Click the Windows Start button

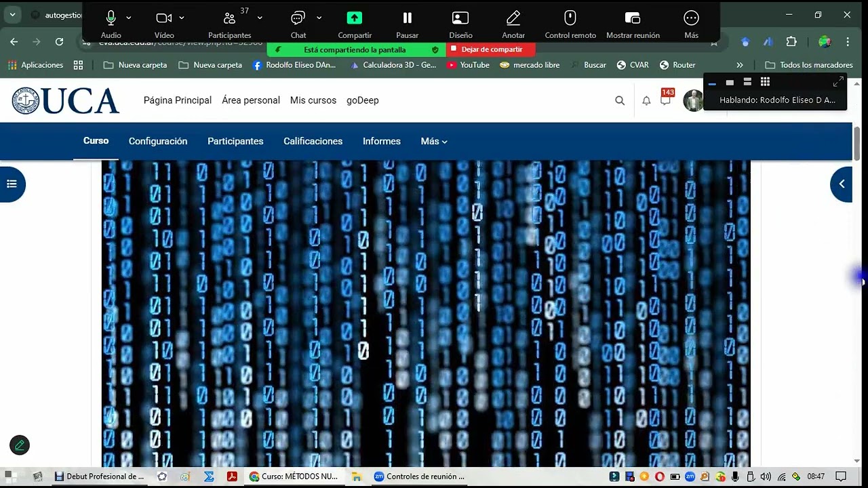pos(10,476)
